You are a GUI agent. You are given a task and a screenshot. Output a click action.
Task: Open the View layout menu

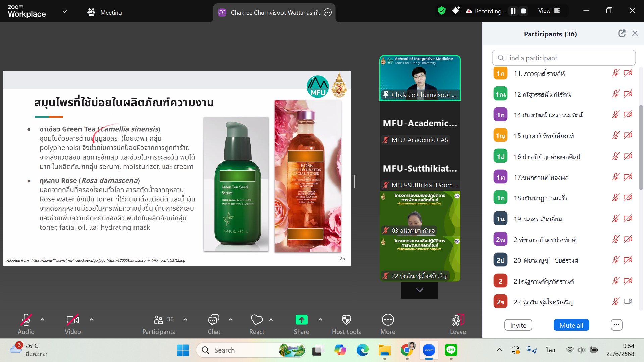[549, 11]
